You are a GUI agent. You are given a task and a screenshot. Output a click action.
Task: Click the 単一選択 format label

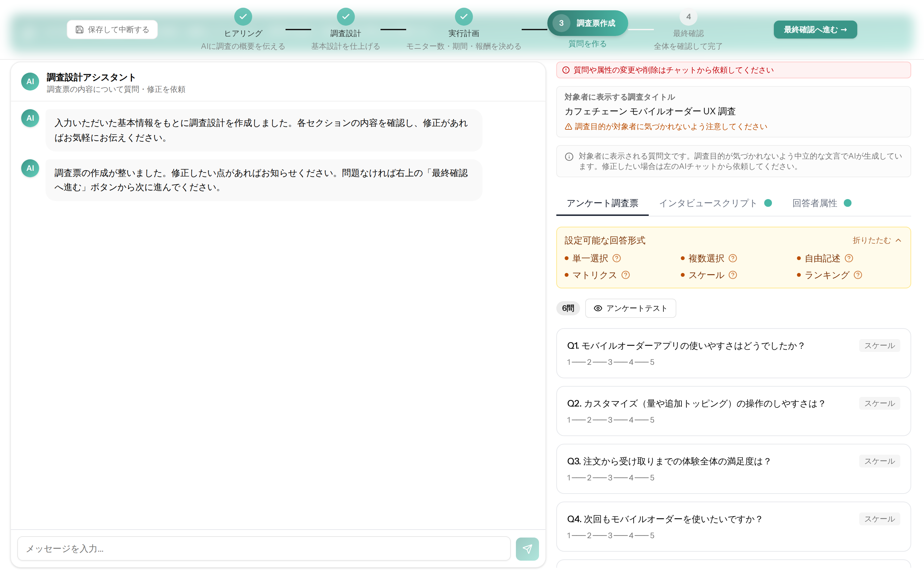[590, 258]
